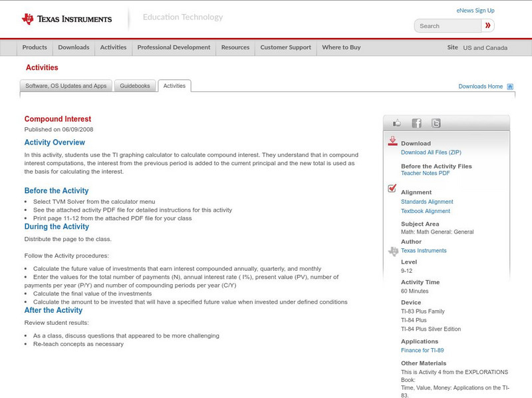Click the Texas Instruments author link
Image resolution: width=532 pixels, height=398 pixels.
[424, 251]
